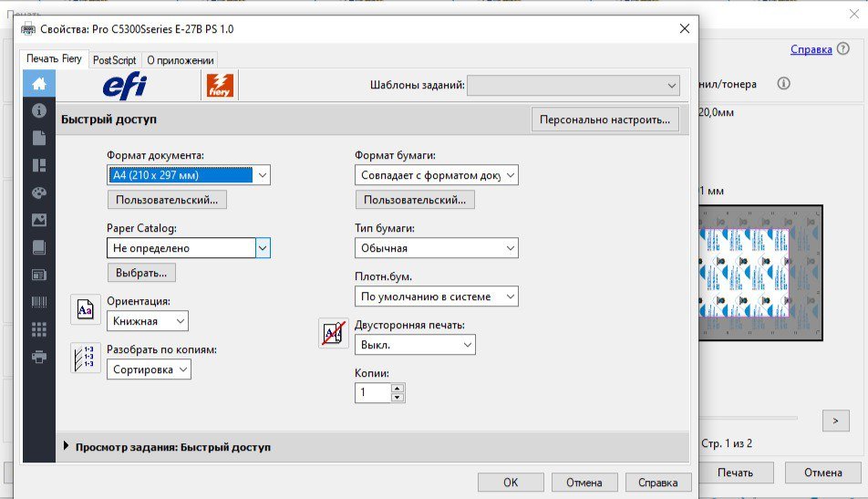The width and height of the screenshot is (868, 499).
Task: Open the Paper Catalog dropdown
Action: click(188, 248)
